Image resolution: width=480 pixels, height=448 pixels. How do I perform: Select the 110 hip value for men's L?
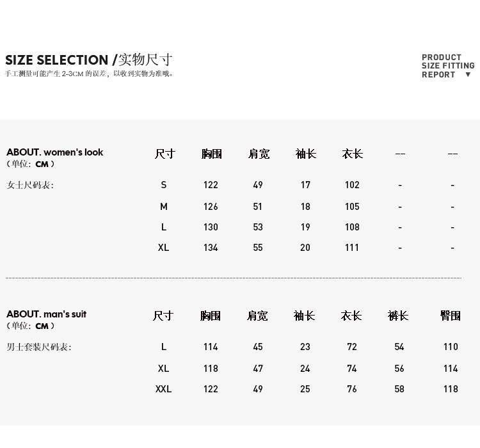[x=451, y=347]
